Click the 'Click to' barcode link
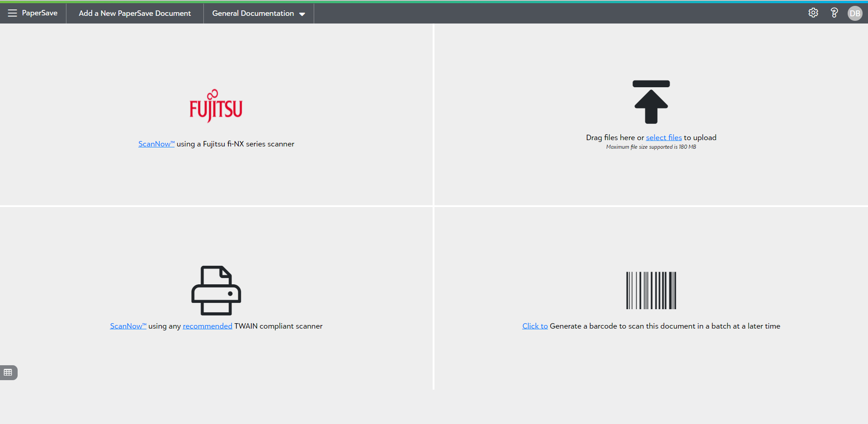Image resolution: width=868 pixels, height=424 pixels. (x=535, y=326)
